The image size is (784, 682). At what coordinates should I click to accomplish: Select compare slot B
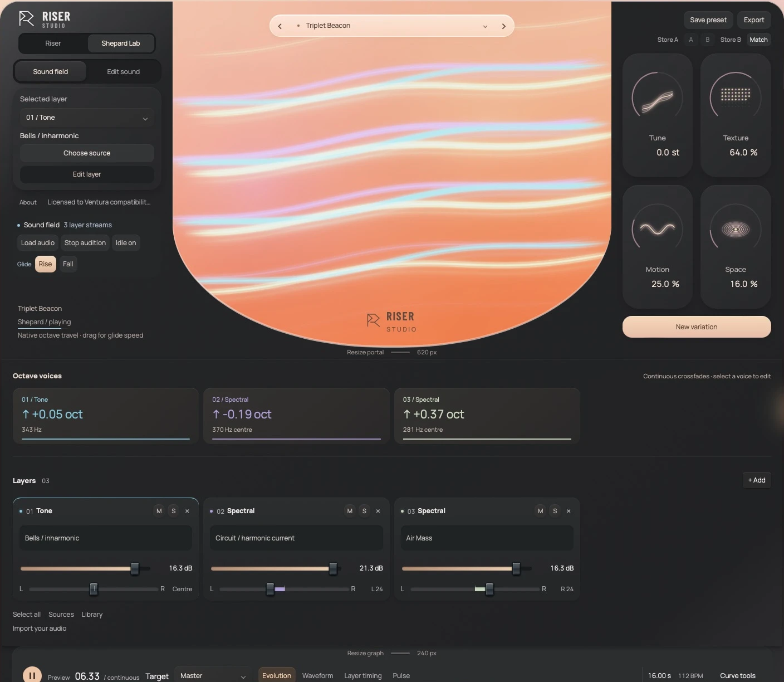click(708, 40)
